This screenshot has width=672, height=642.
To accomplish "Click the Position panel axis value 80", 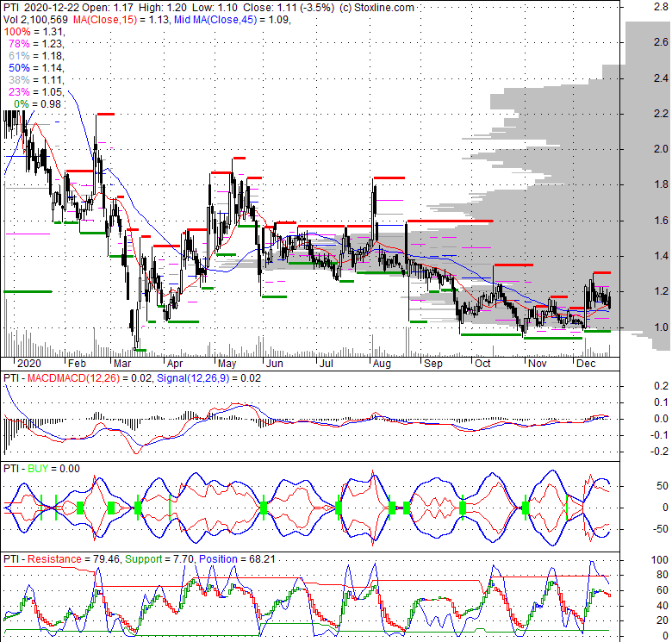I will [663, 575].
